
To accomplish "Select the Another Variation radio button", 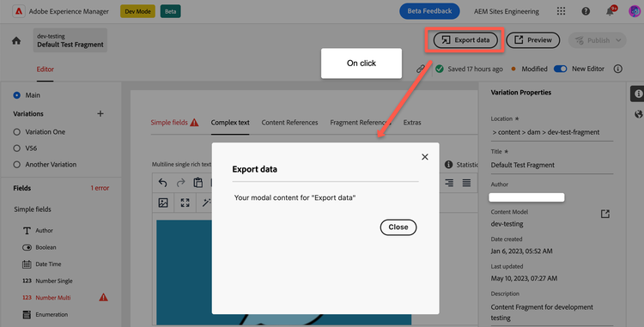I will pyautogui.click(x=17, y=165).
